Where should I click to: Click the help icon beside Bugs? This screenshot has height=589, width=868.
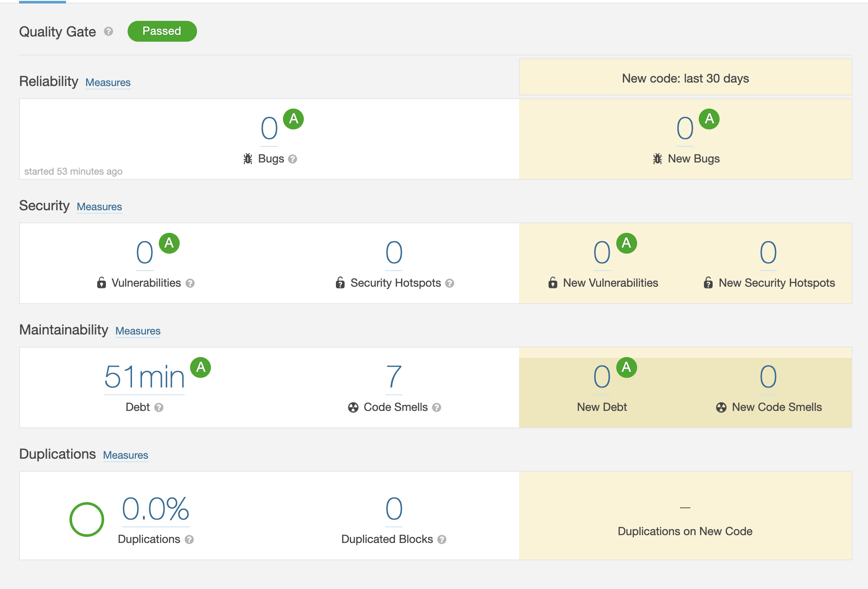[293, 159]
